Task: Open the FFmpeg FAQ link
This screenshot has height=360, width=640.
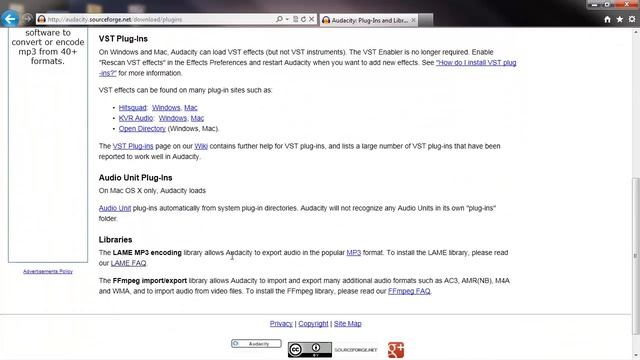Action: click(409, 291)
